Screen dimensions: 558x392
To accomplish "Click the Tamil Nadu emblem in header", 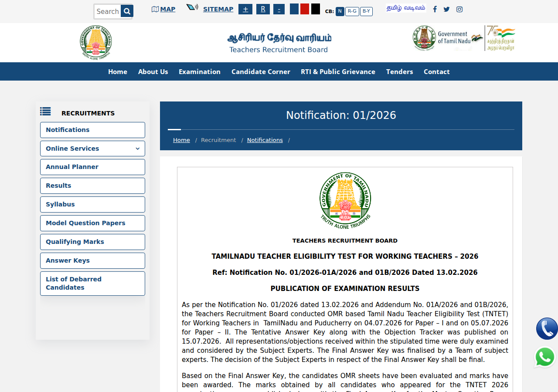I will [96, 42].
